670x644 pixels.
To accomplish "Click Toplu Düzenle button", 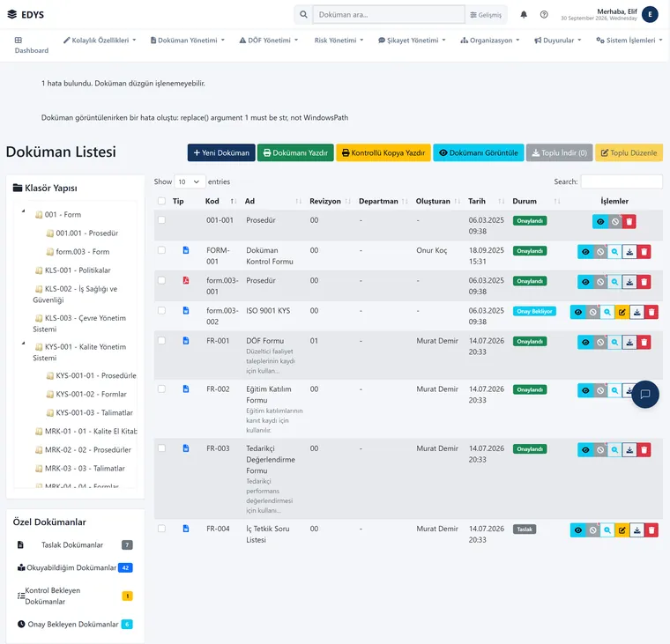I will point(629,152).
